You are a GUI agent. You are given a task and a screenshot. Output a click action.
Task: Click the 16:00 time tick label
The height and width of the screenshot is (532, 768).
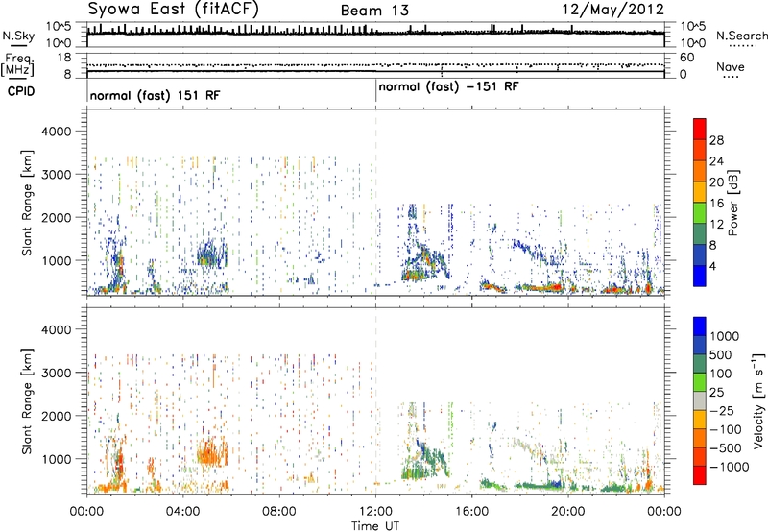pos(471,511)
